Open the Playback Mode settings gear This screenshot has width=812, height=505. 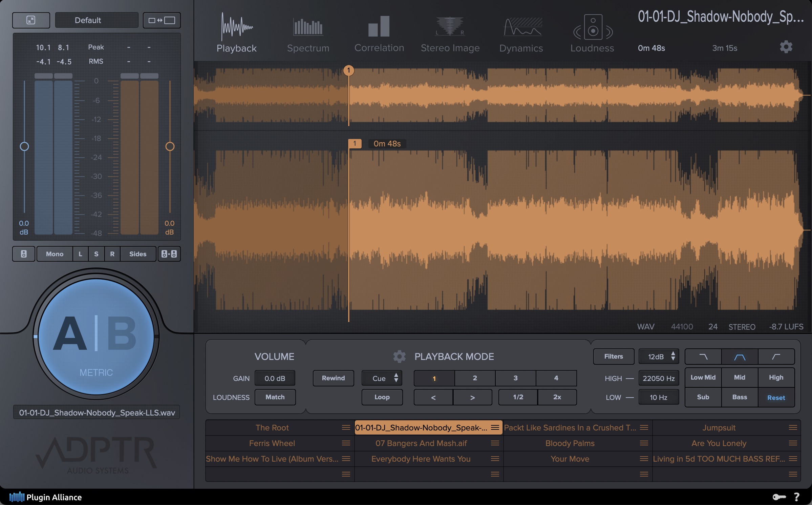click(x=399, y=357)
